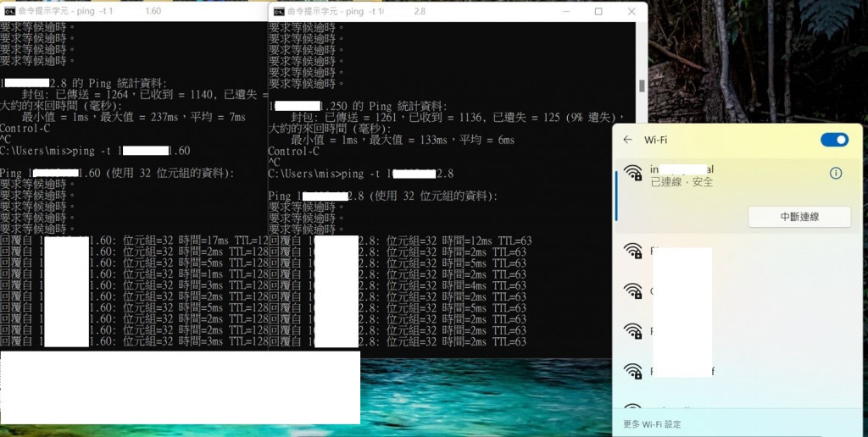Viewport: 868px width, 437px height.
Task: Click the reply line showing 時間=12ms TTL=63
Action: pos(400,241)
